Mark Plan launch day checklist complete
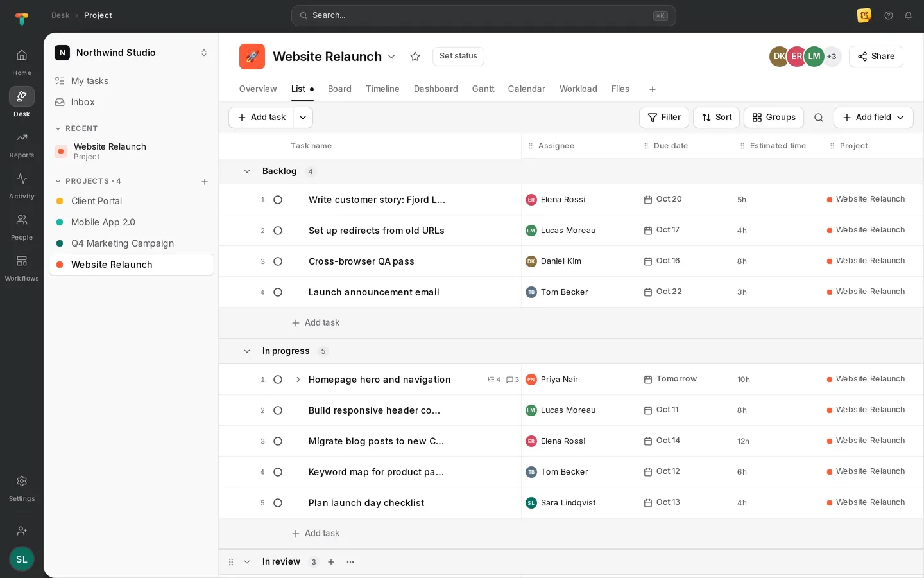 tap(278, 503)
